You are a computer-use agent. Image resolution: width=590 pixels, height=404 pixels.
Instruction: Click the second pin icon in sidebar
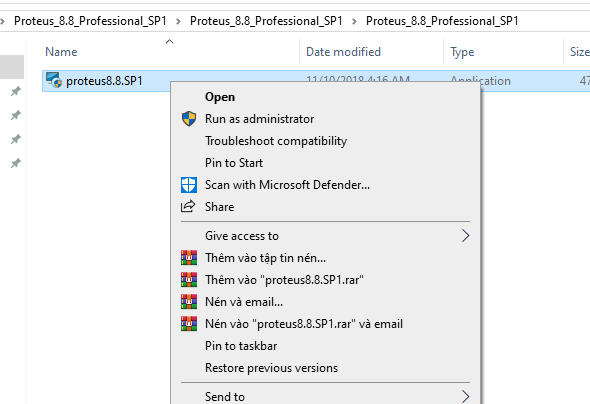[x=15, y=115]
